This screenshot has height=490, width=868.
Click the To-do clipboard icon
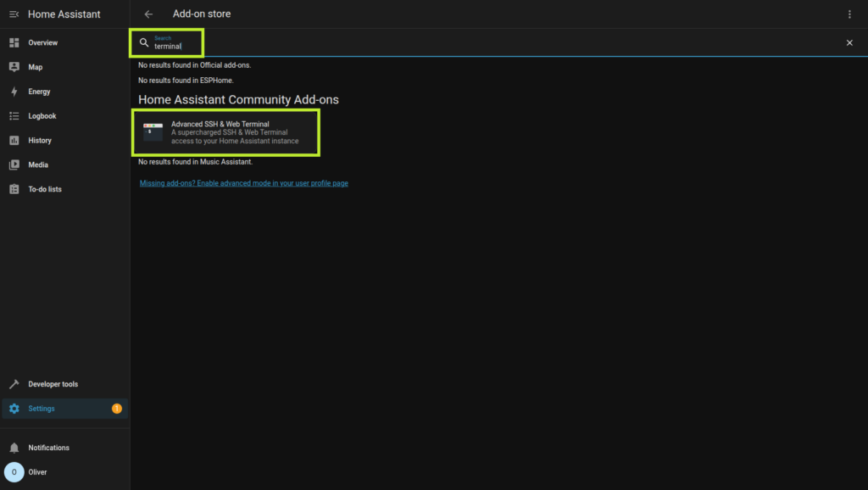14,189
